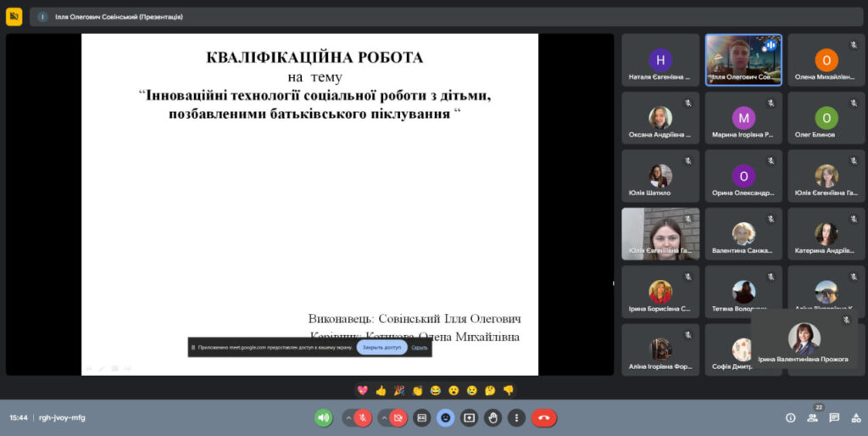Open the three-dot more options menu

(x=516, y=417)
